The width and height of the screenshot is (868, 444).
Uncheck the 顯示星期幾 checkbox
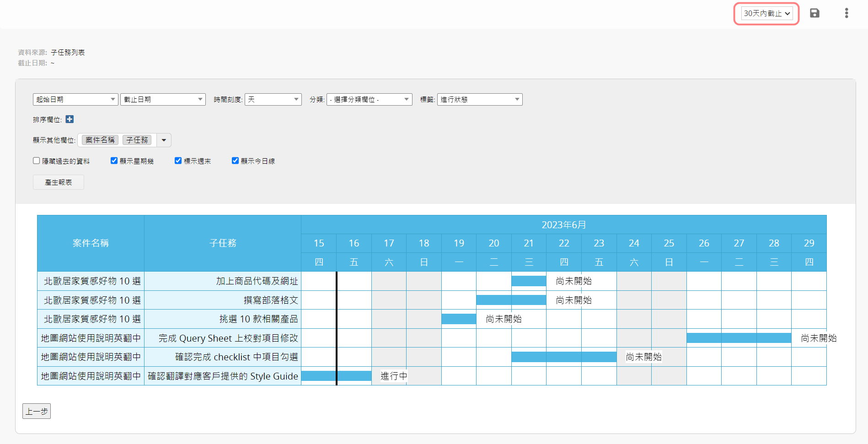114,160
